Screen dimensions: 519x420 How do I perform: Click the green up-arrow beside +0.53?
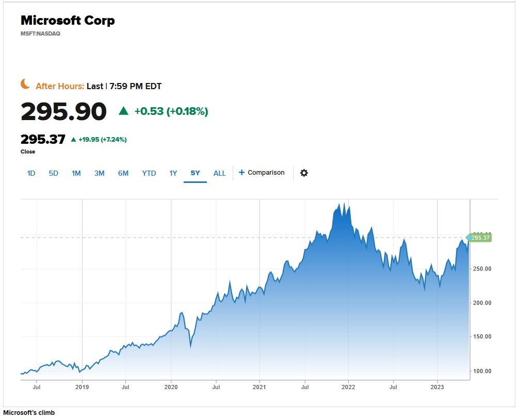pyautogui.click(x=123, y=111)
